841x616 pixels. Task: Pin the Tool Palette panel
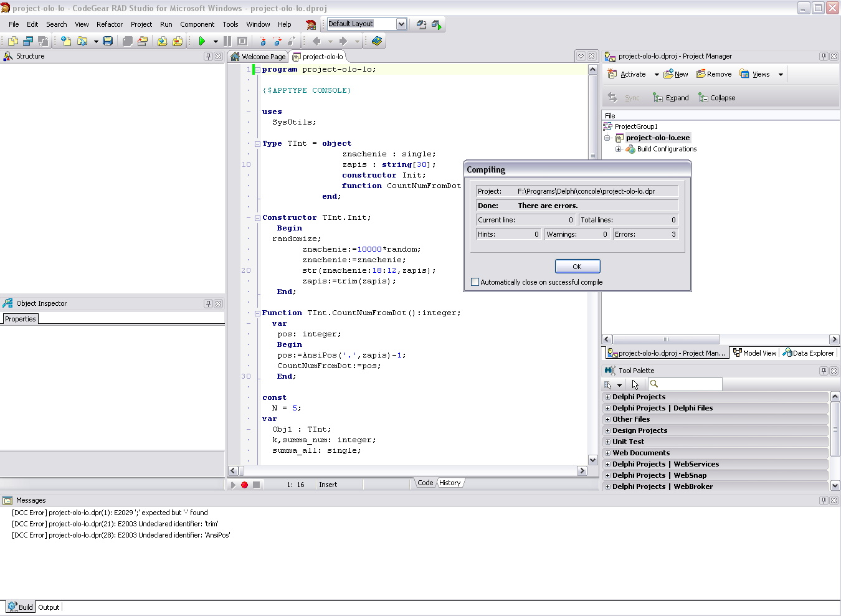pyautogui.click(x=824, y=371)
